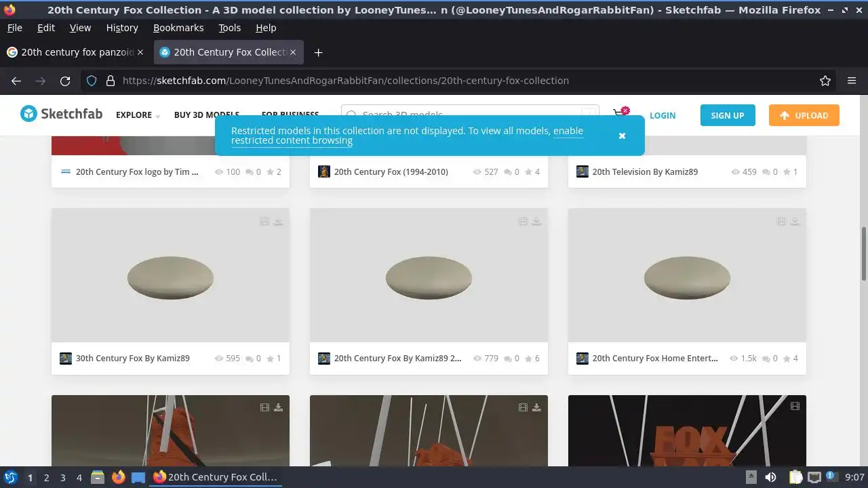The image size is (868, 488).
Task: Open the Help menu
Action: point(266,28)
